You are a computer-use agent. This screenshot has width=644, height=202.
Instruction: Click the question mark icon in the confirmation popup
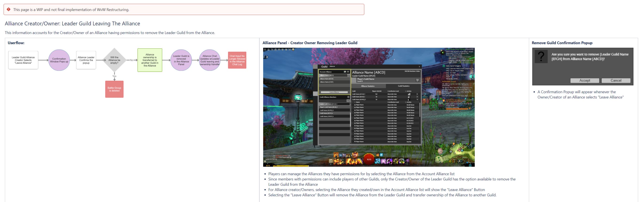[x=541, y=56]
